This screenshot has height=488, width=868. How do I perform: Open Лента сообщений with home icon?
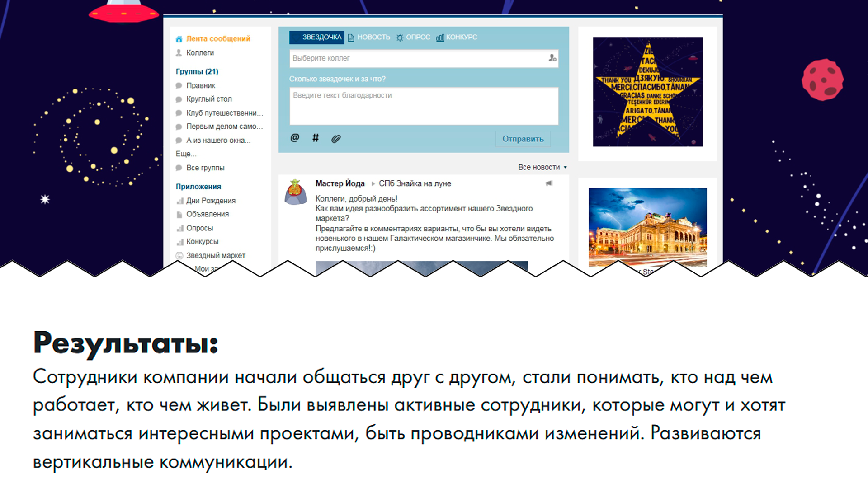217,39
